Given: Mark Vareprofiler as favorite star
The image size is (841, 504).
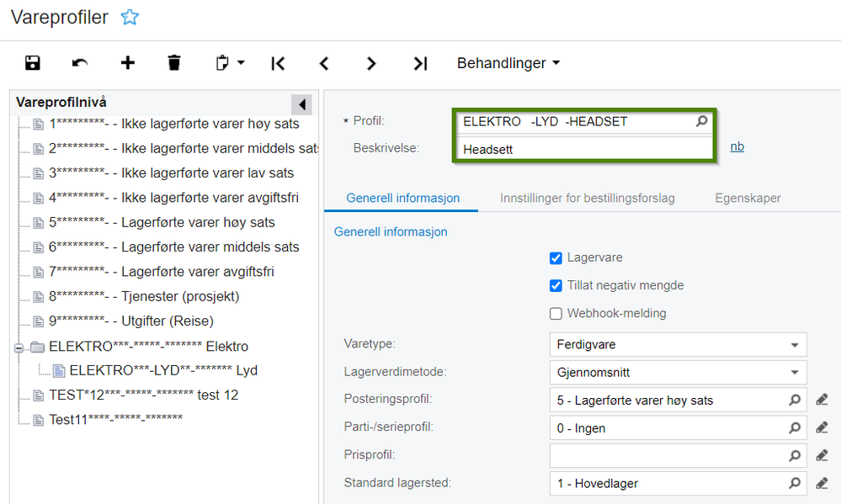Looking at the screenshot, I should pos(130,17).
